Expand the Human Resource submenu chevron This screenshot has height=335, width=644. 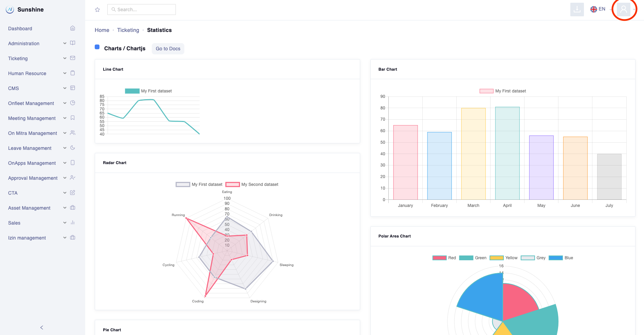(65, 73)
